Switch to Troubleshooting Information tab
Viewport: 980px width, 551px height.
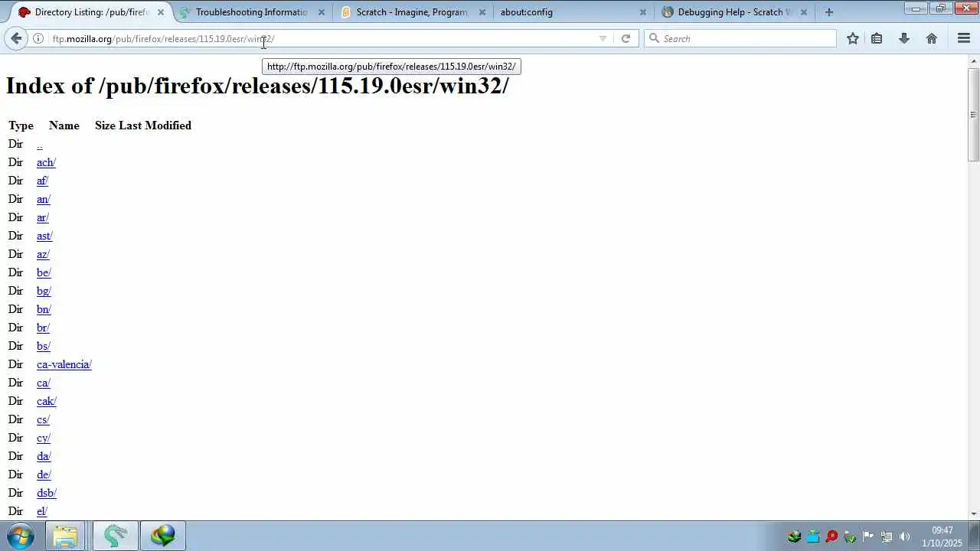[251, 12]
